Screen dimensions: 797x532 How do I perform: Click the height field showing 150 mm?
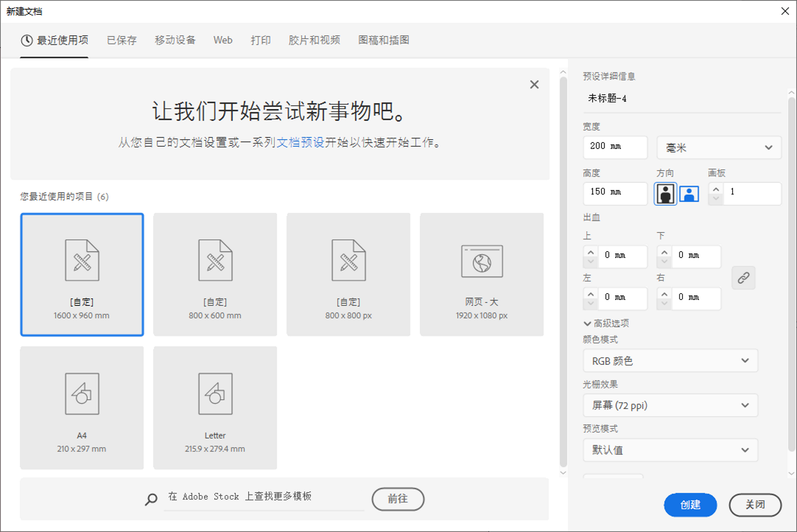point(615,193)
